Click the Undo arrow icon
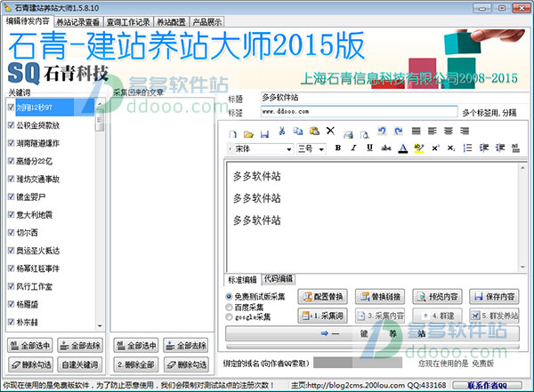534x392 pixels. 380,132
